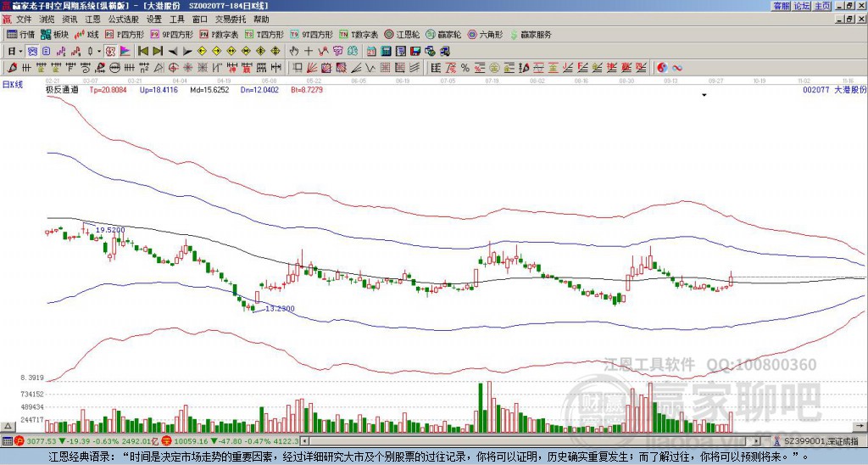Click the black left arrow icon
Image resolution: width=868 pixels, height=465 pixels.
pos(173,52)
